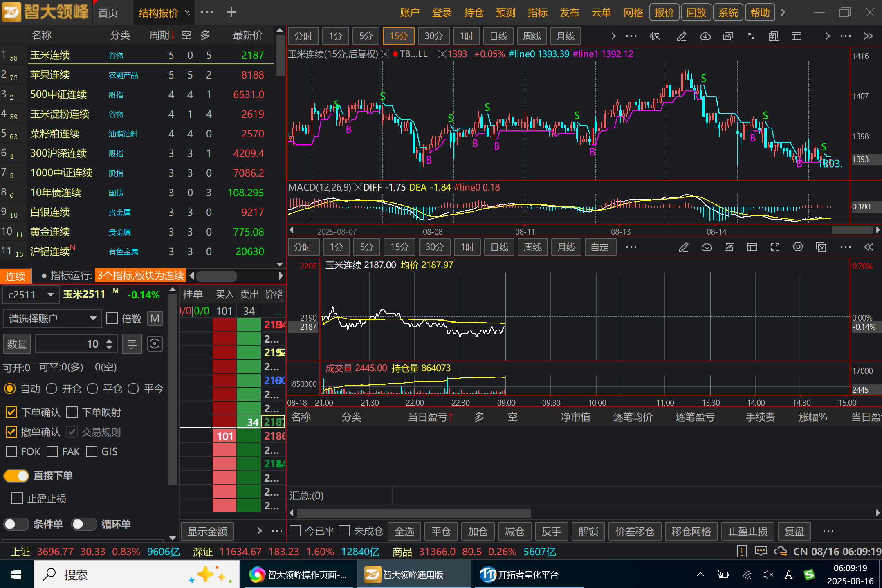Click the plus icon to add new tab
The width and height of the screenshot is (882, 588).
pos(231,12)
